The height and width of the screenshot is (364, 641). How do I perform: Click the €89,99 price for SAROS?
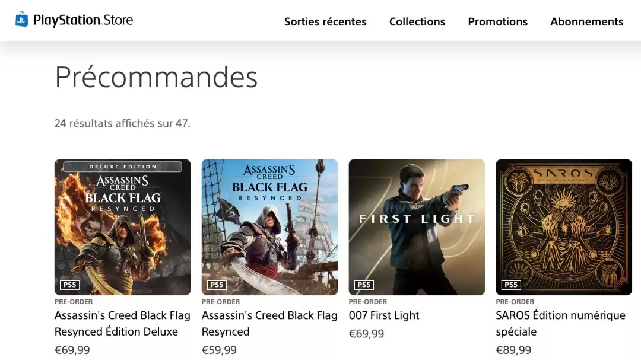click(x=513, y=350)
